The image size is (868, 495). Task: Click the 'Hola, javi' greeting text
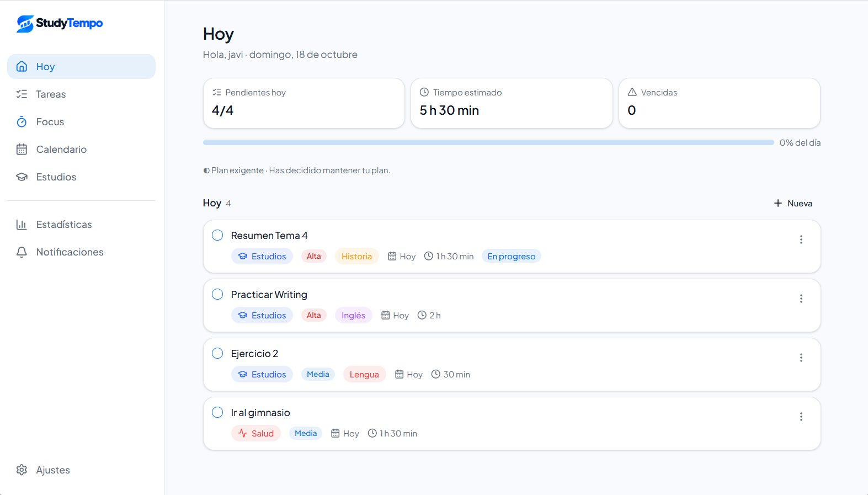tap(223, 55)
